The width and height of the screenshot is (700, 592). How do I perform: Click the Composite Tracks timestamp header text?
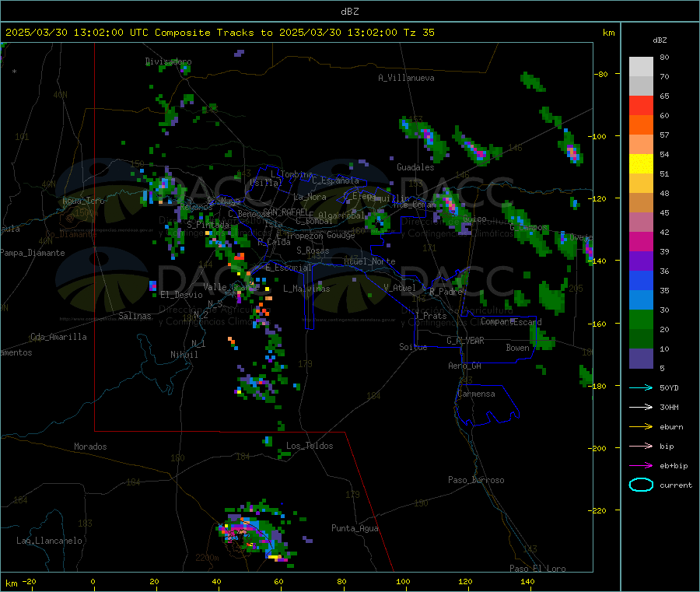219,33
